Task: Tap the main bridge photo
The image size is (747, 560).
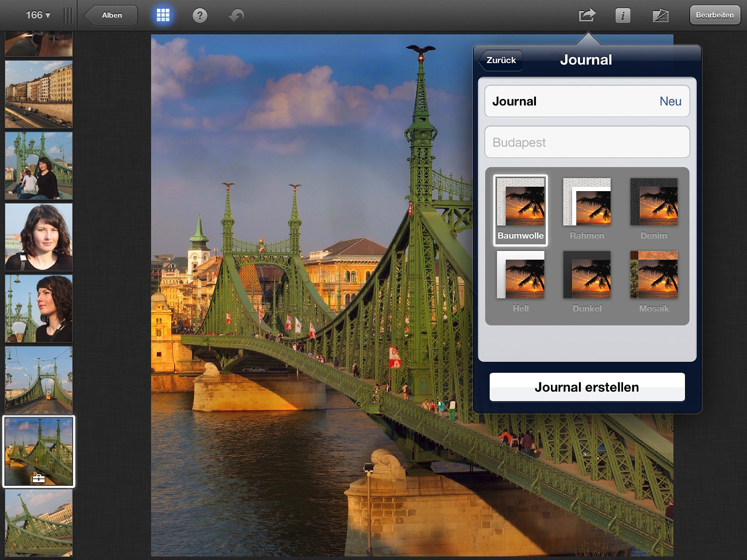Action: point(312,295)
